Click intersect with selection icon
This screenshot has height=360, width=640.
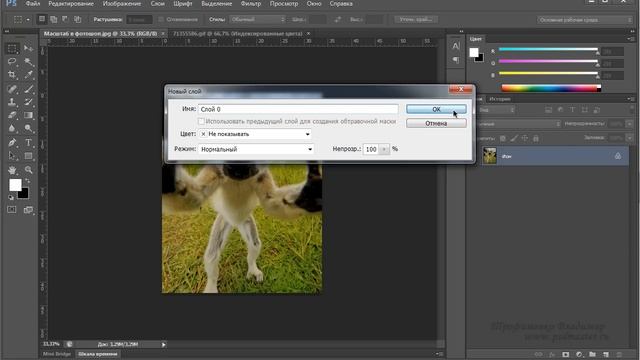pos(77,19)
